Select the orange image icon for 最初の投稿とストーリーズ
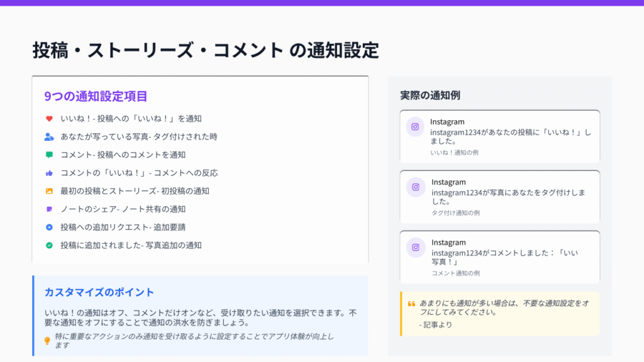This screenshot has width=644, height=362. point(49,191)
